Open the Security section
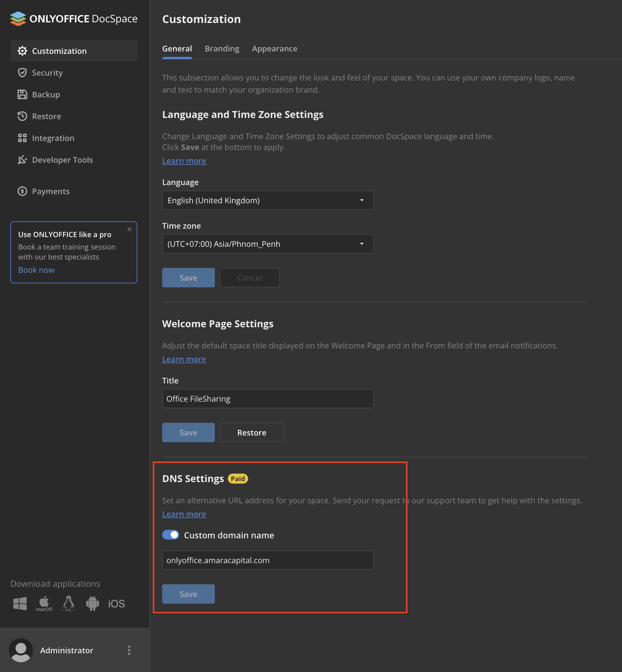 click(x=74, y=73)
